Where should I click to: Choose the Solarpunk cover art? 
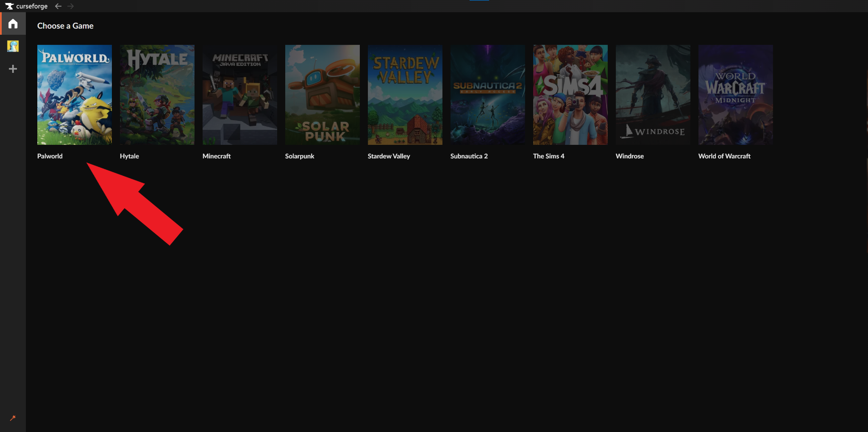click(x=323, y=95)
